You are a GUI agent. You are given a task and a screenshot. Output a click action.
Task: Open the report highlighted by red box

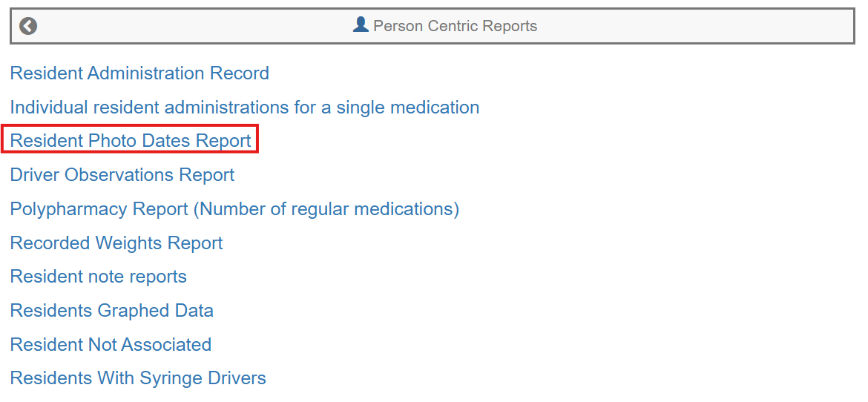pos(131,141)
